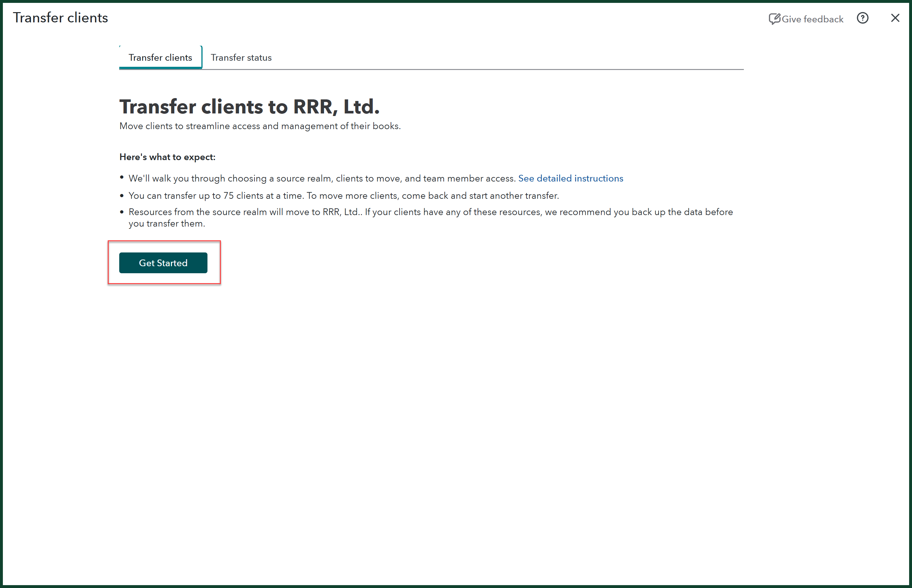The width and height of the screenshot is (912, 588).
Task: Switch to the Transfer status tab
Action: coord(241,58)
